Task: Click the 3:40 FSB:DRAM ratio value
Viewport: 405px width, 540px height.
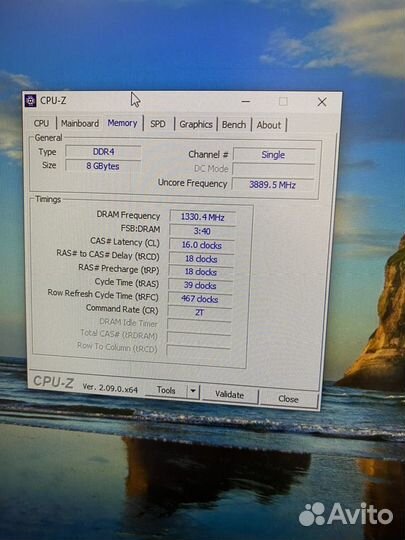Action: click(x=202, y=231)
